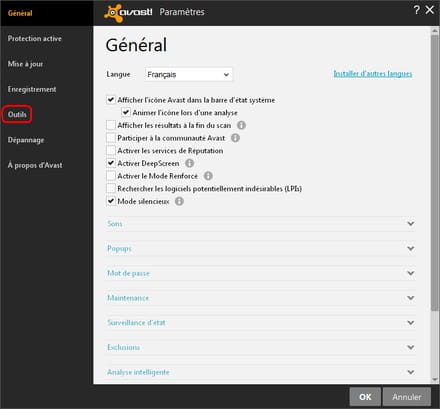The height and width of the screenshot is (409, 440).
Task: Toggle Rechercher les logiciels potentiellement indésirables
Action: click(x=111, y=188)
